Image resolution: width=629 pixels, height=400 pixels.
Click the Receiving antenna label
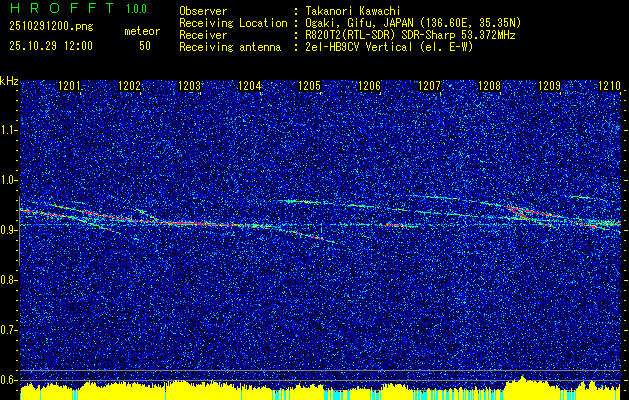[x=230, y=47]
